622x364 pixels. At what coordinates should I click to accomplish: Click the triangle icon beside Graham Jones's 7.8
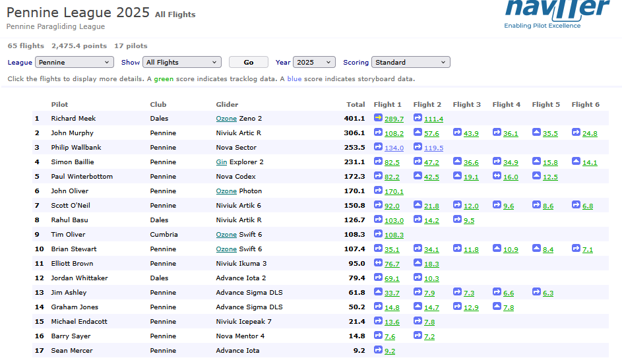(497, 307)
